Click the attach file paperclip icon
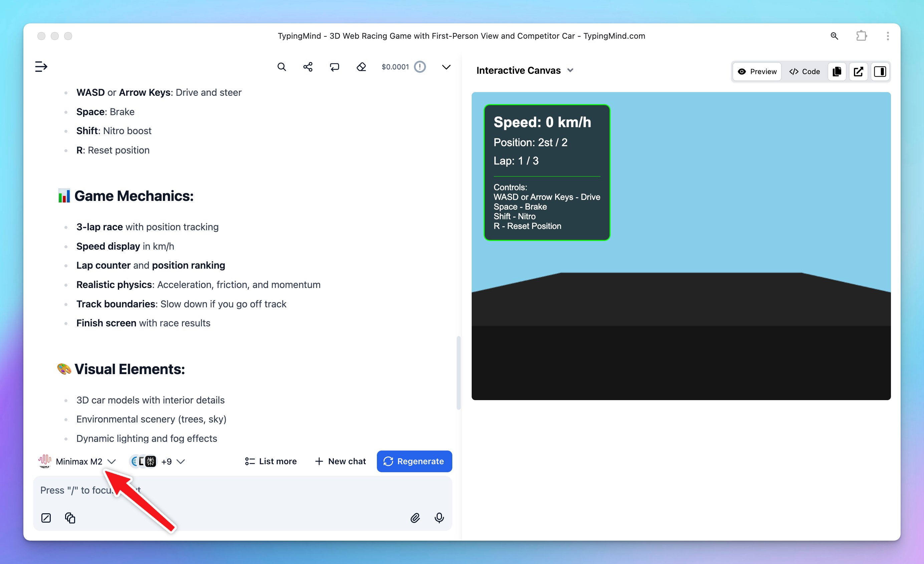Viewport: 924px width, 564px height. pos(415,518)
